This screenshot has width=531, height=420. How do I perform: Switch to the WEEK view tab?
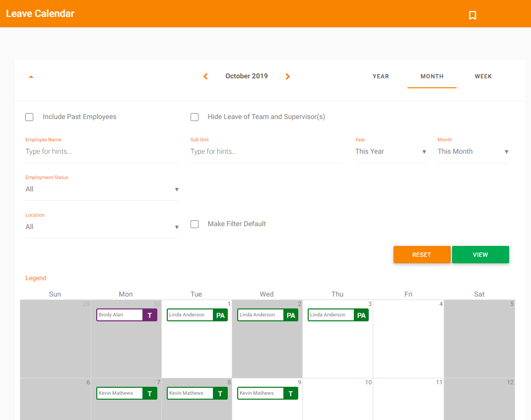pos(483,76)
